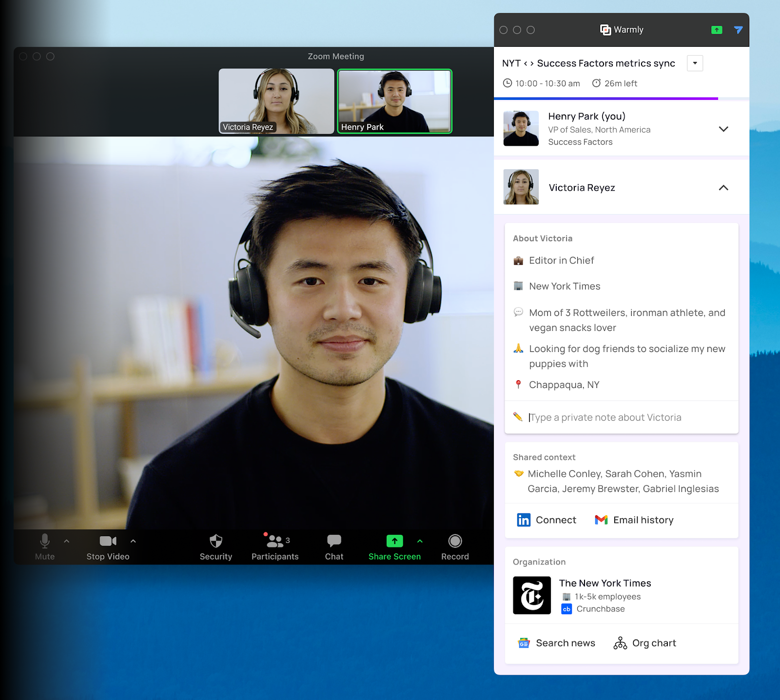780x700 pixels.
Task: Click the Crunchbase cb icon
Action: click(x=566, y=609)
